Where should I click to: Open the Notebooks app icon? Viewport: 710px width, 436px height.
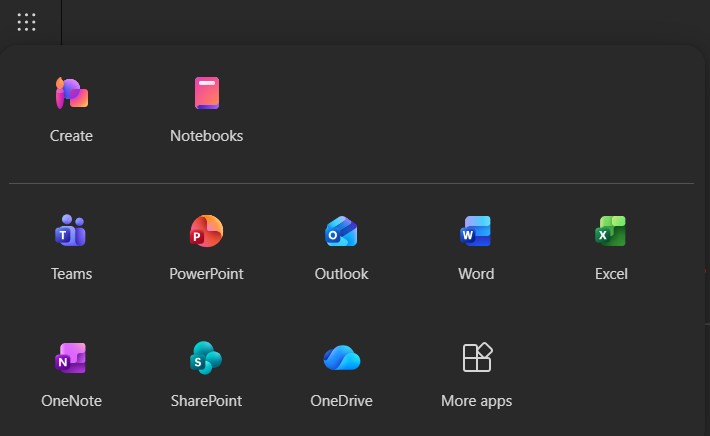[x=207, y=93]
